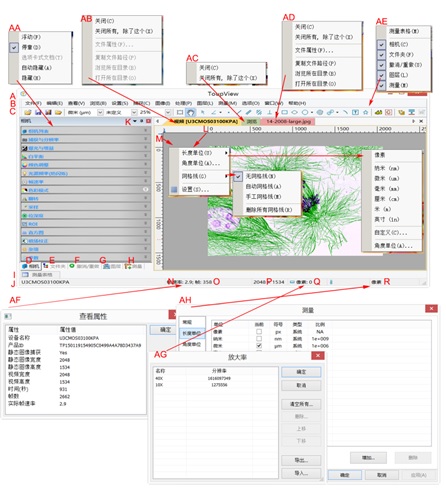Click the 测量表格 icon at the bottom left
The width and height of the screenshot is (446, 491).
point(25,275)
